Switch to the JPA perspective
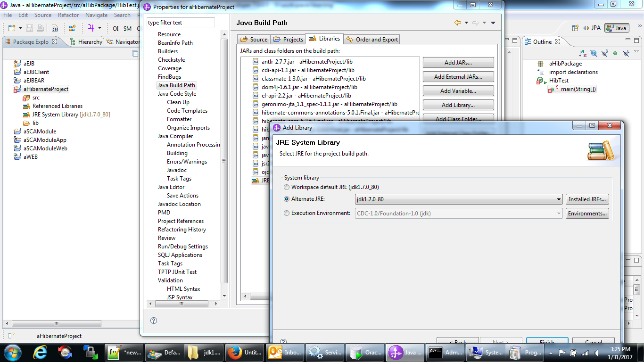Screen dimensions: 644x362 (x=592, y=28)
